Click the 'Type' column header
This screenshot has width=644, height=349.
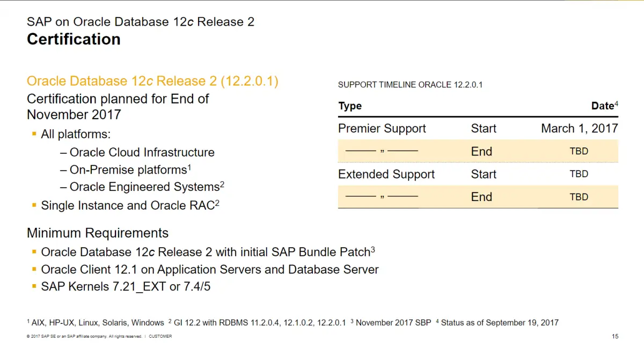tap(350, 106)
